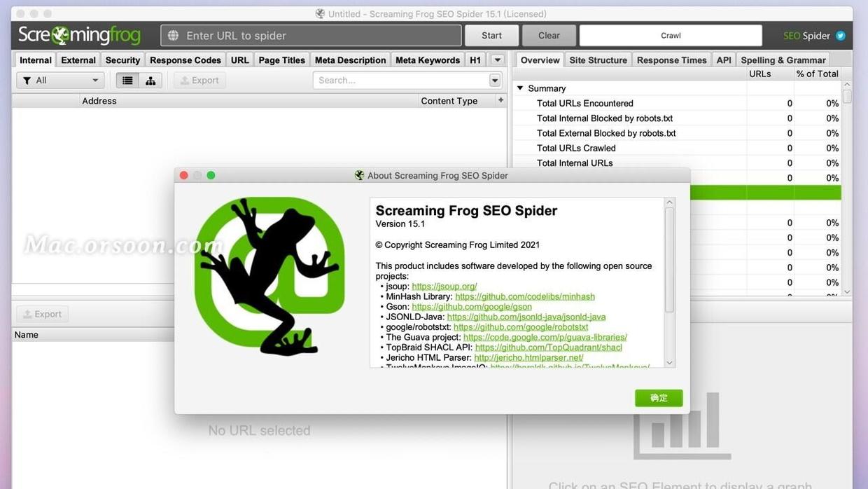Focus the Enter URL to spider field
The height and width of the screenshot is (489, 868).
pyautogui.click(x=311, y=36)
